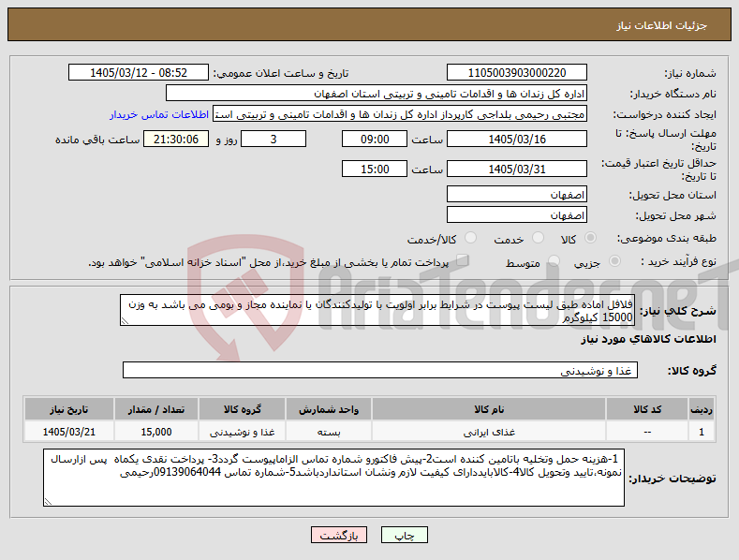Screen dimensions: 739x560
Task: Click the buyer organization name field
Action: point(377,94)
